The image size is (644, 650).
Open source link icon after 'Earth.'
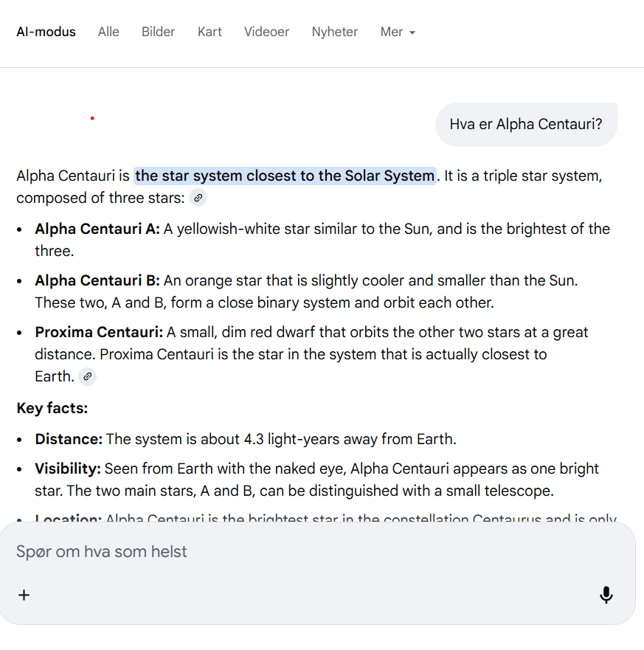point(87,376)
